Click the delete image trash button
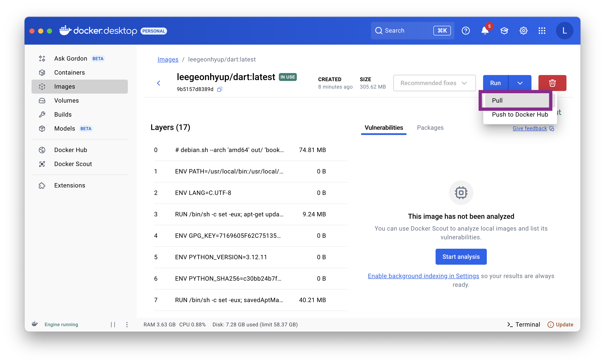Image resolution: width=605 pixels, height=364 pixels. pos(552,83)
